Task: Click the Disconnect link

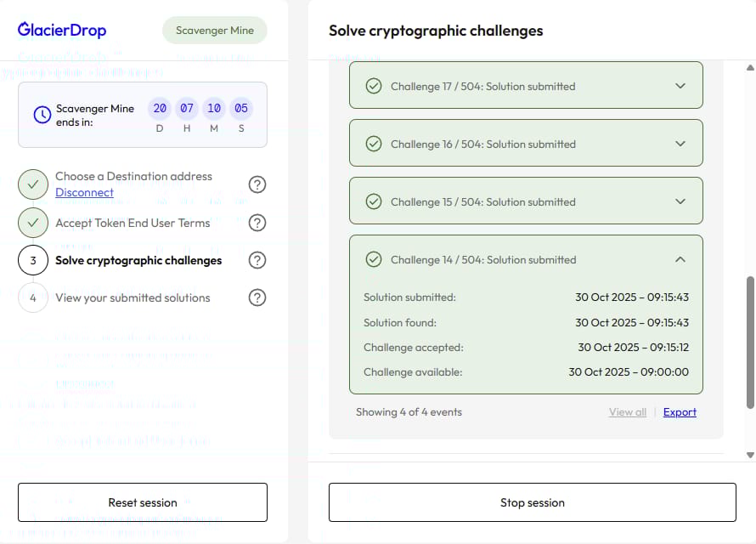Action: pyautogui.click(x=84, y=192)
